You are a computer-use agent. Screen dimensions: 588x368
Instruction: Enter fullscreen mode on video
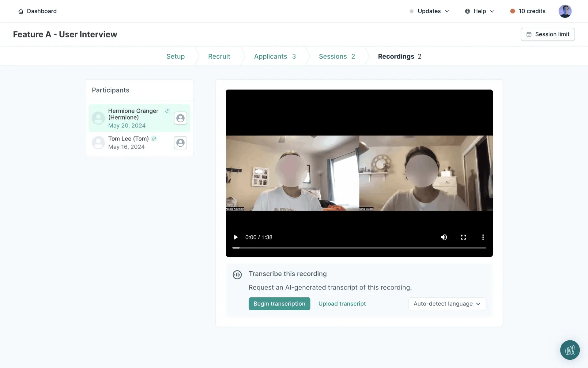click(463, 237)
